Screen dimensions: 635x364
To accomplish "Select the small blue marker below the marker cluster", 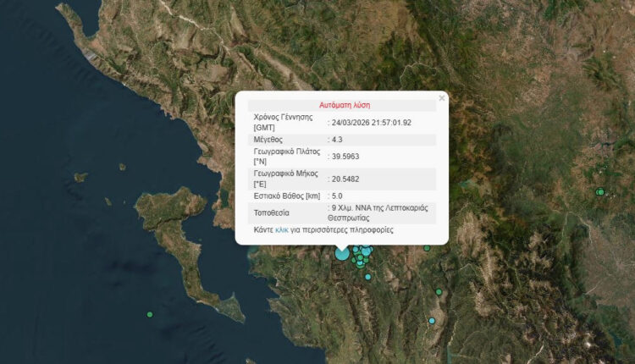I will click(x=367, y=277).
